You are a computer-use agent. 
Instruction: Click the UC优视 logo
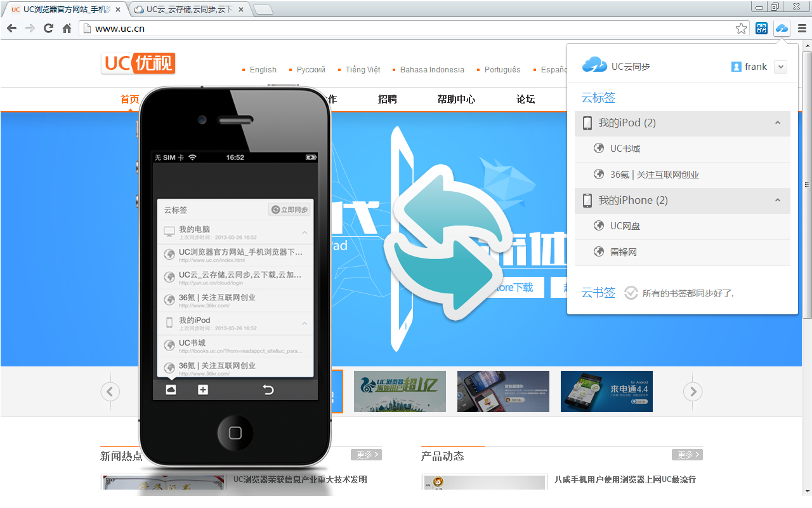point(138,63)
